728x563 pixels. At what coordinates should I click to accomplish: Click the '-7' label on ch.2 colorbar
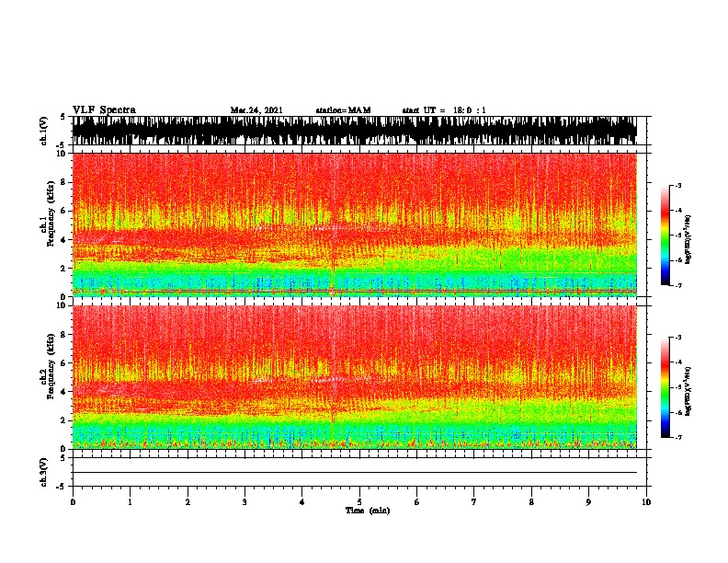pos(678,438)
